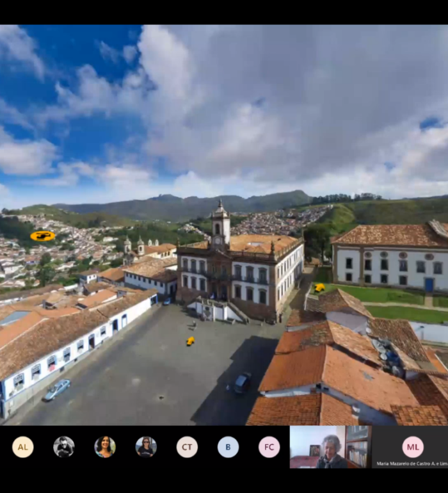Select the dark car in the plaza
The height and width of the screenshot is (493, 448).
pos(242,382)
